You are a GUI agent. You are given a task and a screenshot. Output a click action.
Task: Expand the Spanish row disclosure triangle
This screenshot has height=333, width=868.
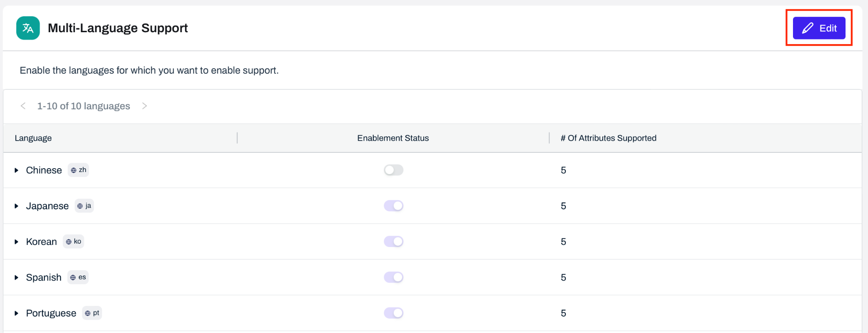pos(17,277)
